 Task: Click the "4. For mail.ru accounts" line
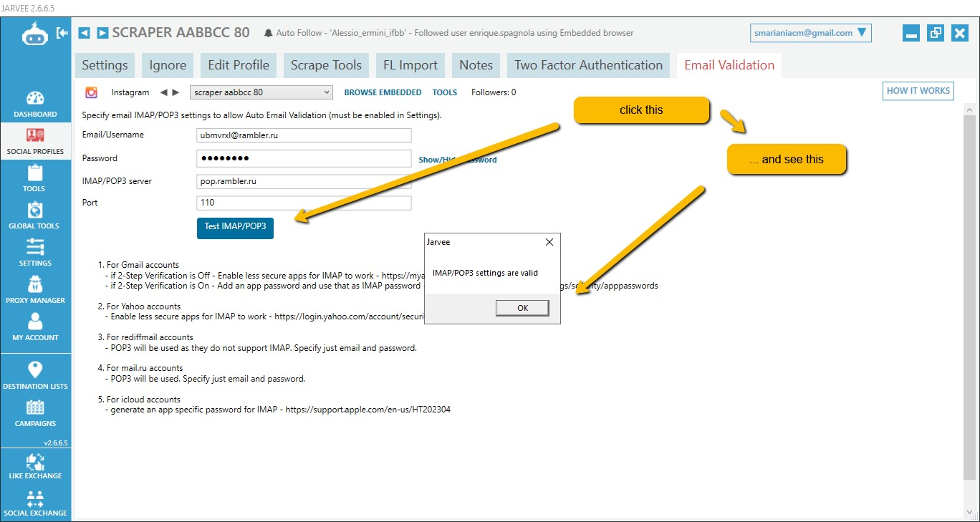[x=140, y=368]
